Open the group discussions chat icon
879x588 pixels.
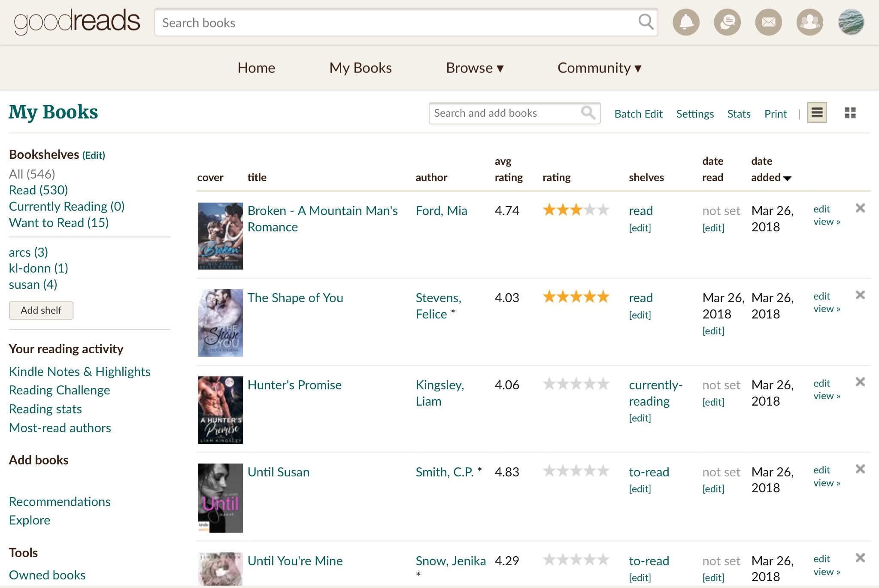(x=727, y=22)
